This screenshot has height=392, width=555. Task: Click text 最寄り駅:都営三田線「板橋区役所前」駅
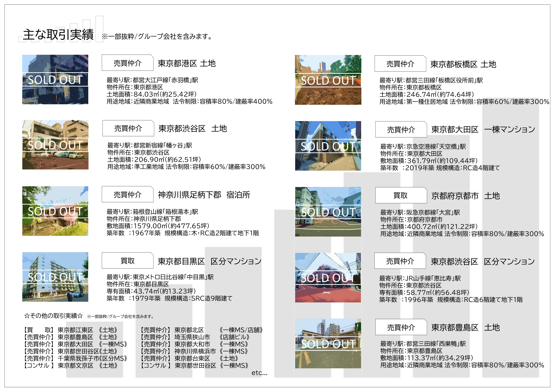(x=431, y=80)
